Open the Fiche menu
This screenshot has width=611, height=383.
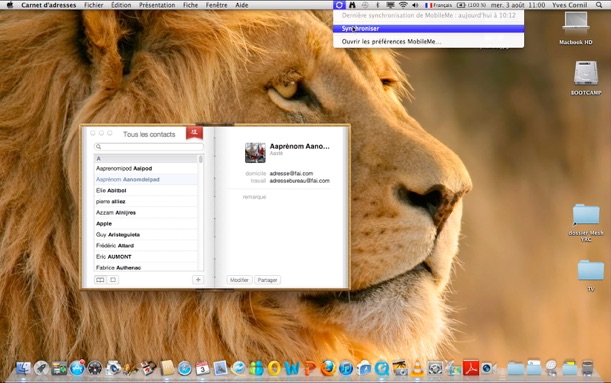click(x=190, y=5)
